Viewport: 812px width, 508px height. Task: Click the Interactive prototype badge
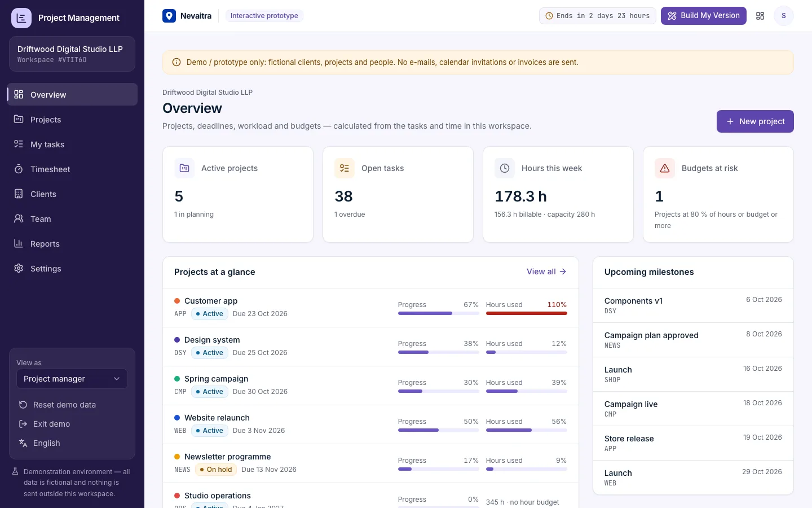(x=264, y=16)
